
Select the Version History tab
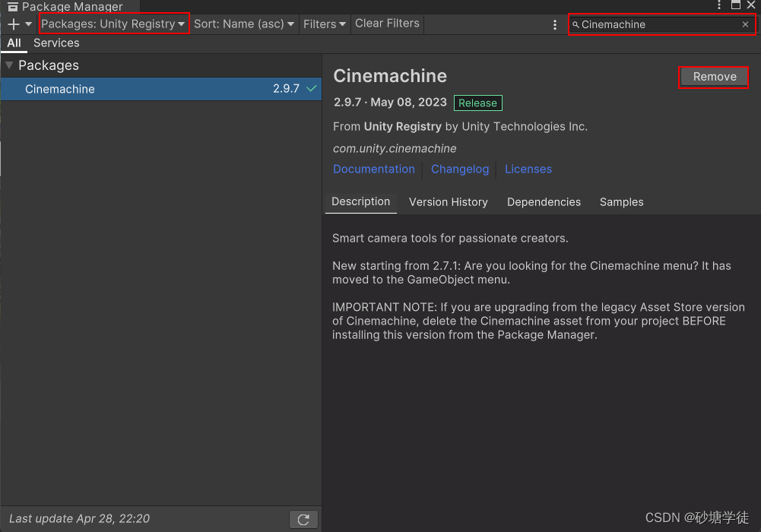[448, 202]
